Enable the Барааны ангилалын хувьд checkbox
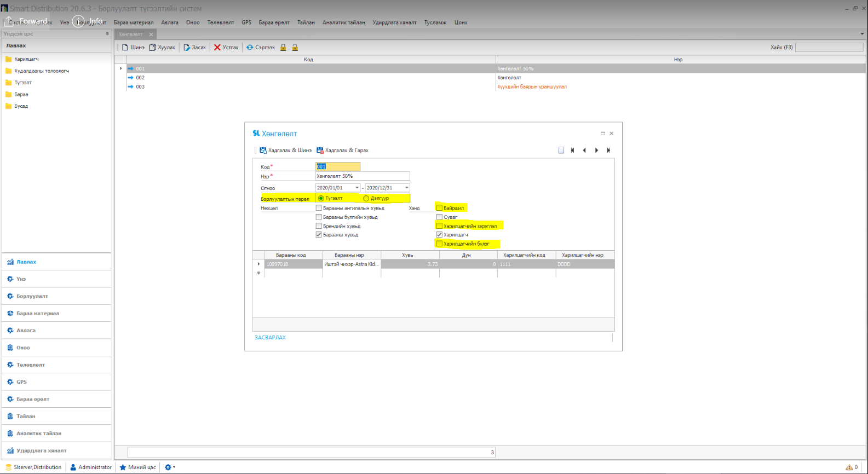The width and height of the screenshot is (868, 474). (319, 208)
